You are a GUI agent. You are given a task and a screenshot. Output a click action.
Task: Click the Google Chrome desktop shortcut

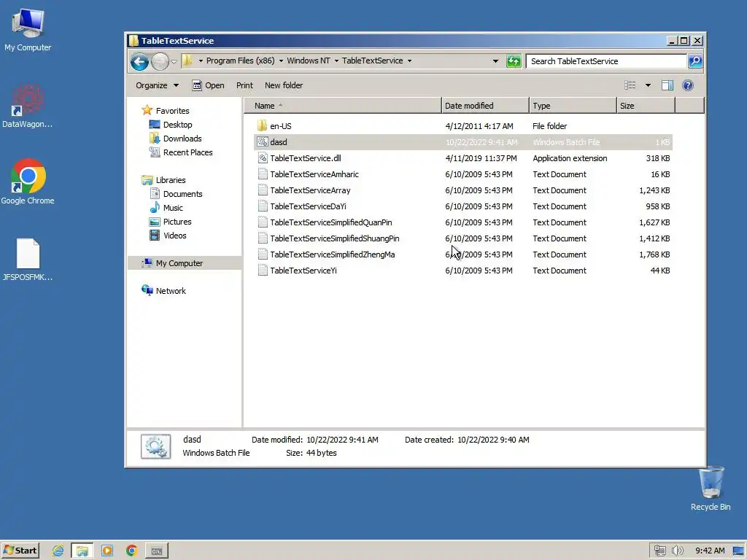28,182
